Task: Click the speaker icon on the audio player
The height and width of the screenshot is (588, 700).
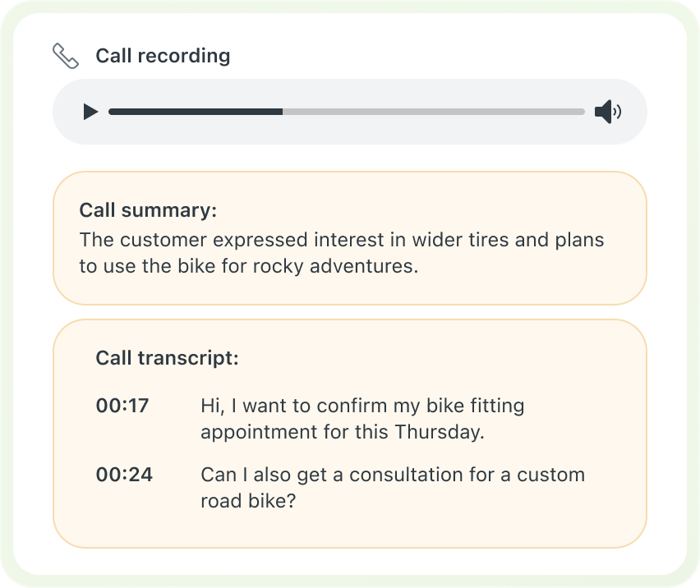Action: pyautogui.click(x=607, y=112)
